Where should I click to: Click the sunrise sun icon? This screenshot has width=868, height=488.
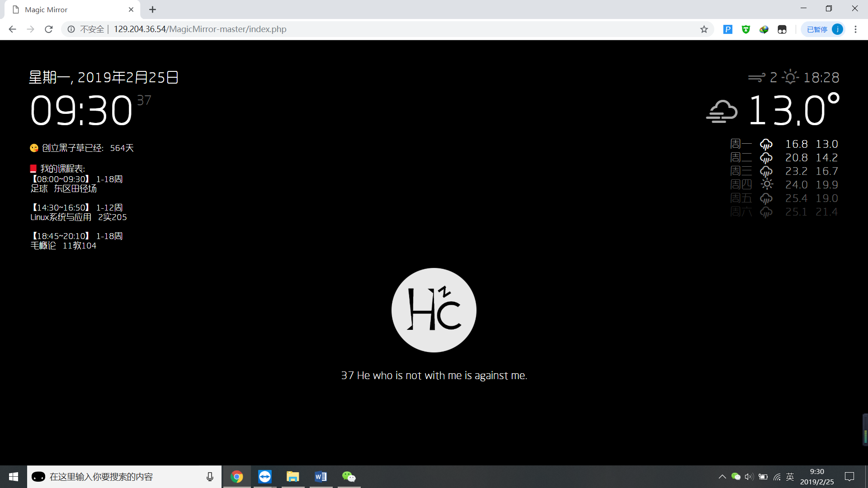coord(790,77)
